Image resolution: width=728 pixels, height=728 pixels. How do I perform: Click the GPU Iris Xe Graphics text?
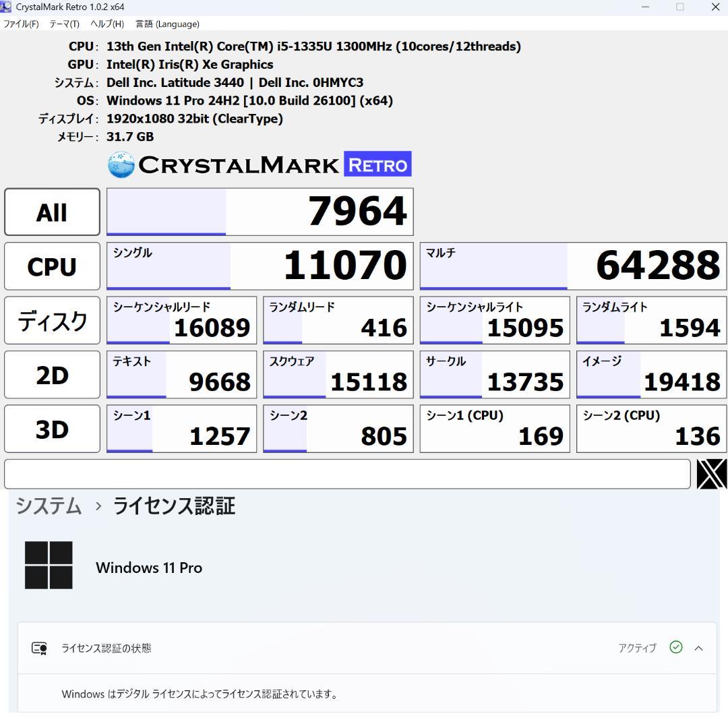[190, 65]
